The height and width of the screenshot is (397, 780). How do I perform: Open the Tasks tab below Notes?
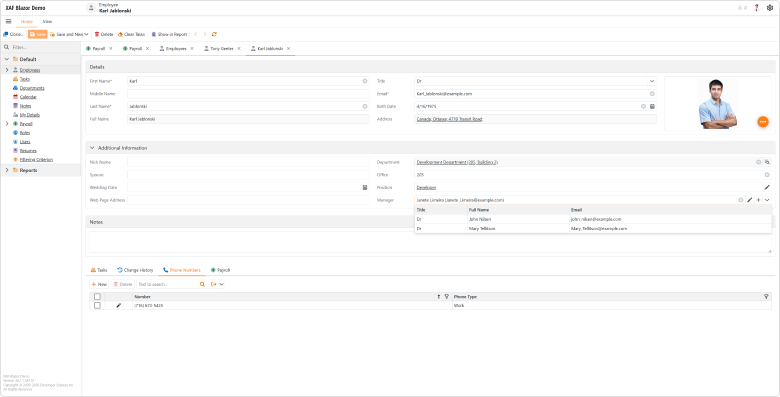pyautogui.click(x=98, y=270)
